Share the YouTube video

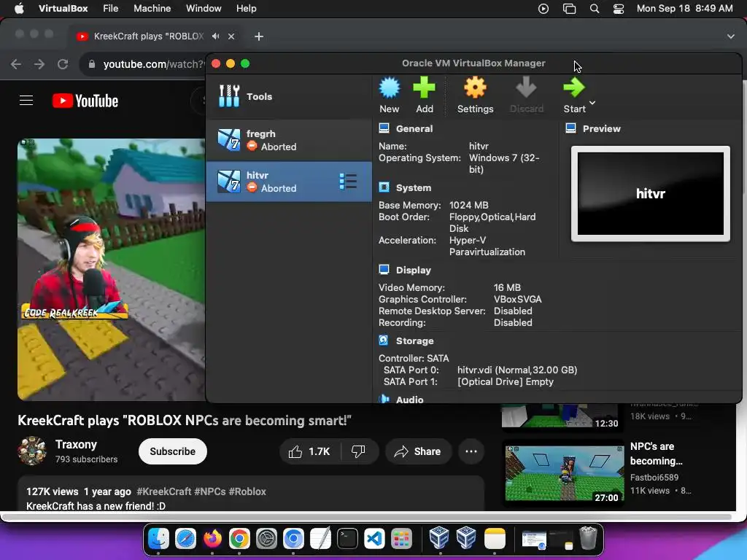tap(417, 451)
